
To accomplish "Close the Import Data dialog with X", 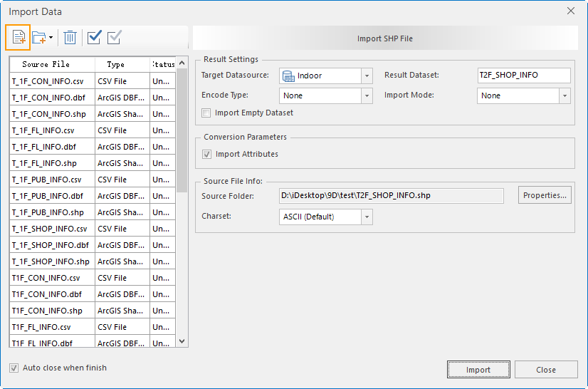I will pyautogui.click(x=570, y=11).
